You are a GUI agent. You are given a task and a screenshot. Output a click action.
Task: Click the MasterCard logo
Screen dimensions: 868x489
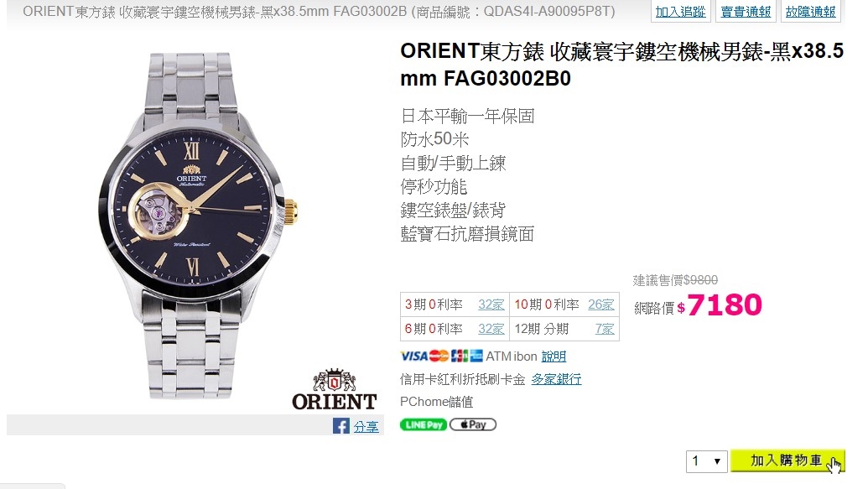tap(439, 356)
